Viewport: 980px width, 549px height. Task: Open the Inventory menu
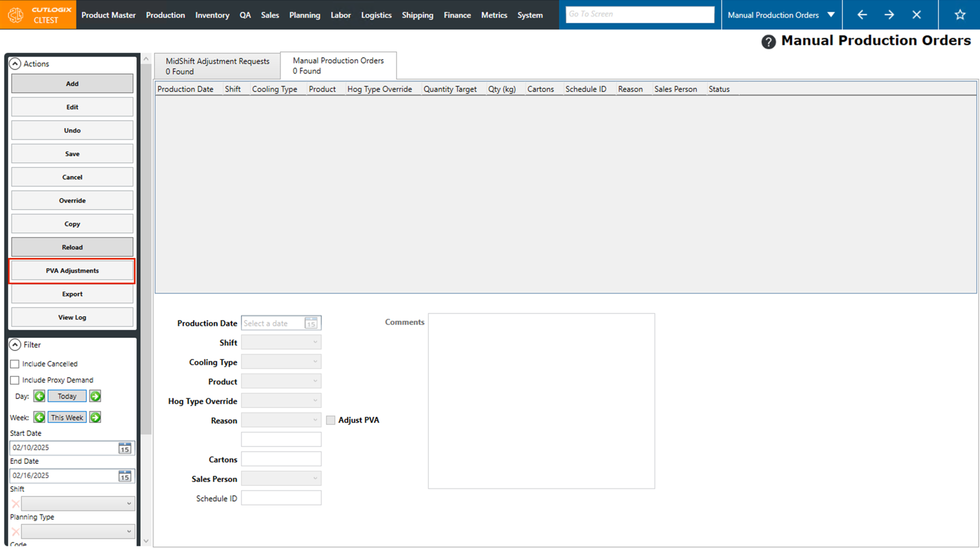pos(212,15)
